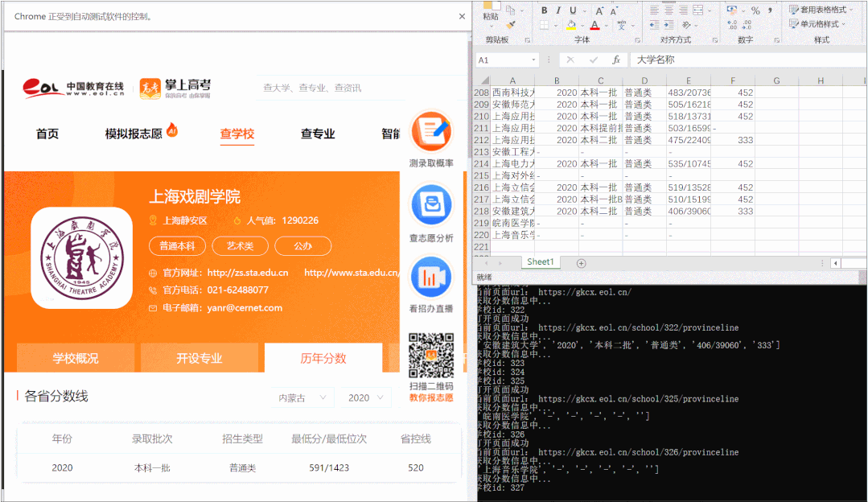This screenshot has width=868, height=502.
Task: Increase font size with the larger A icon
Action: (599, 10)
